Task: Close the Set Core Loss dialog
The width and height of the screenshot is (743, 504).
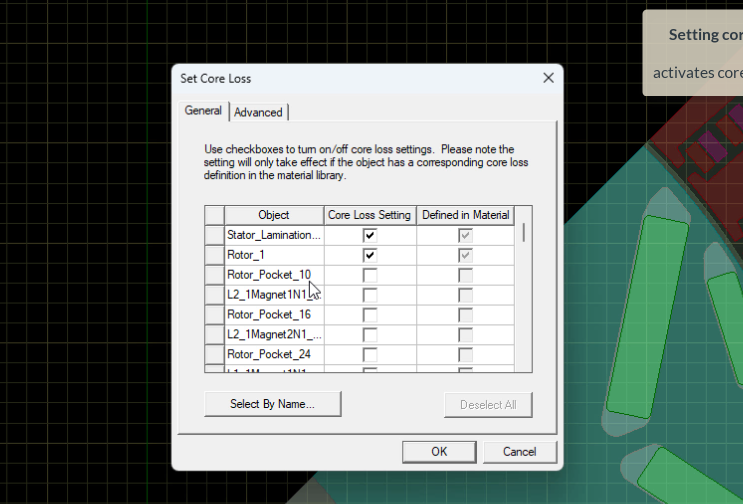Action: [548, 78]
